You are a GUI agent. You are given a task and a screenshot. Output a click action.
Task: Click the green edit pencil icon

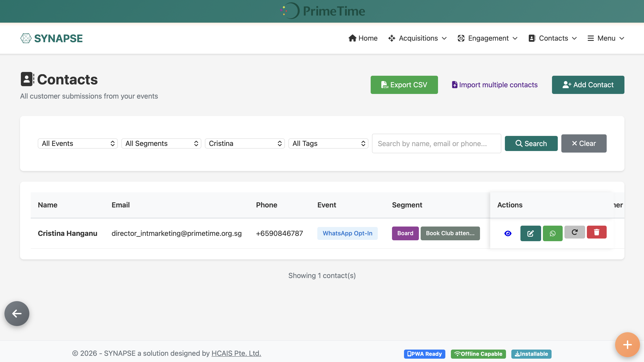(530, 233)
